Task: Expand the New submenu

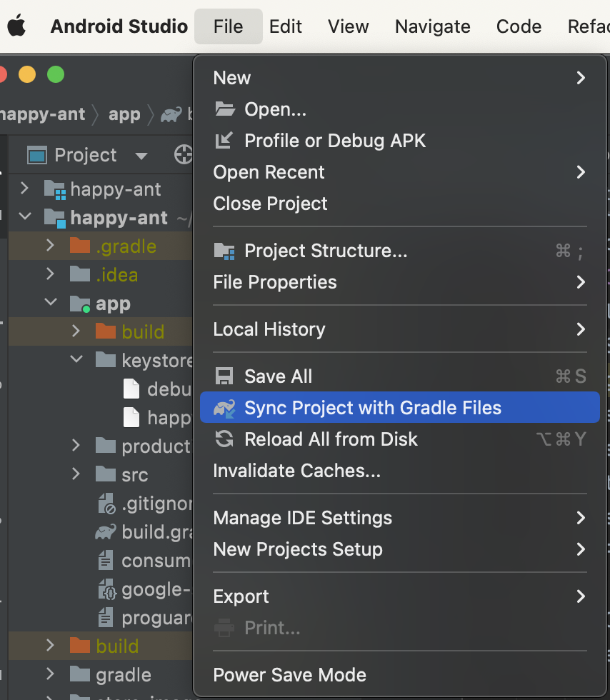Action: [400, 78]
